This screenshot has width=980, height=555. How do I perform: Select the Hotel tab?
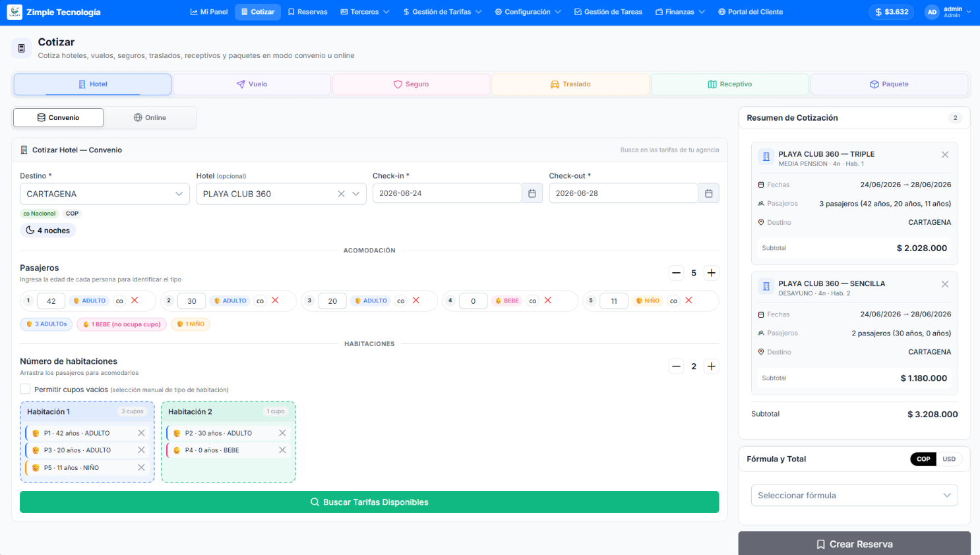(92, 84)
